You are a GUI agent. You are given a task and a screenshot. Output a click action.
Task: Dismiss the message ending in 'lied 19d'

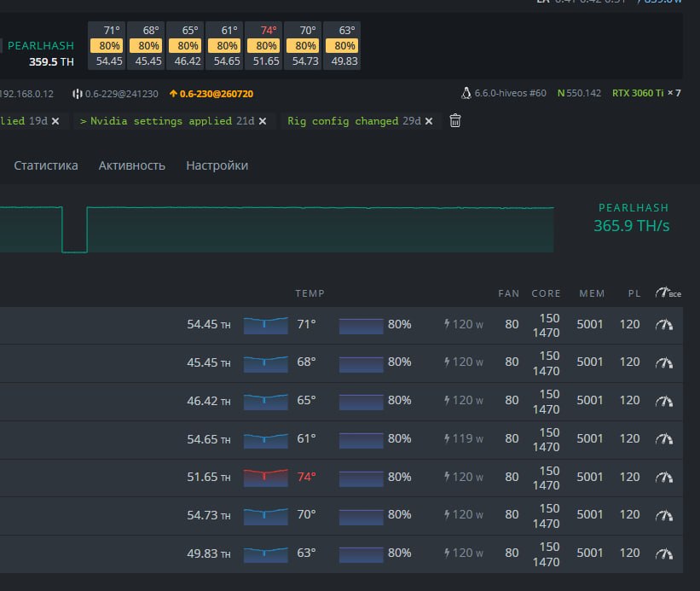coord(55,121)
